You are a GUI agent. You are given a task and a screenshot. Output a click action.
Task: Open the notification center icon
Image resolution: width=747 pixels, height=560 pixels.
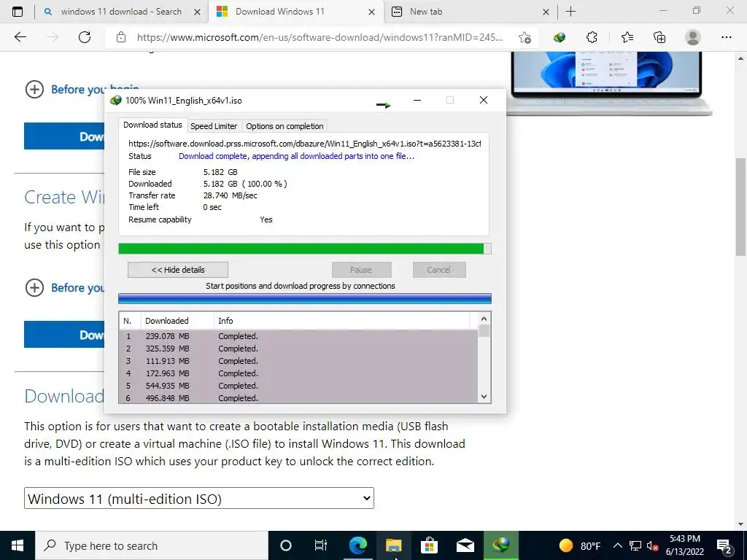pyautogui.click(x=724, y=545)
